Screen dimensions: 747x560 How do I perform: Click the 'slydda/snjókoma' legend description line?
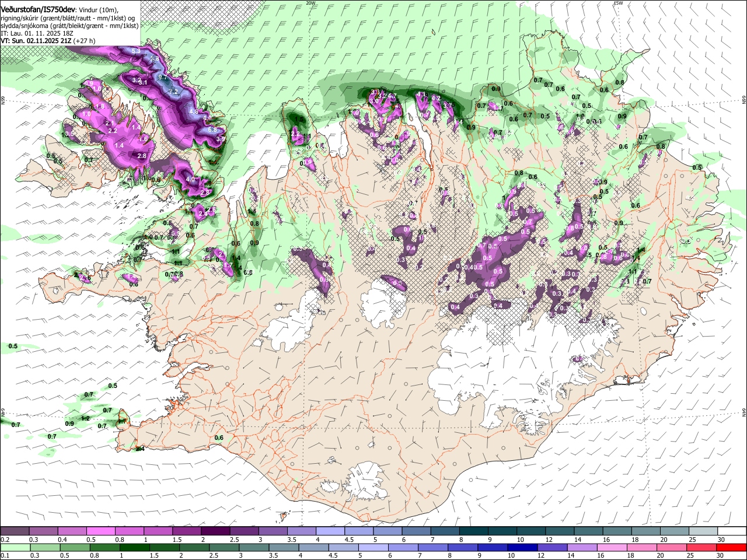69,26
